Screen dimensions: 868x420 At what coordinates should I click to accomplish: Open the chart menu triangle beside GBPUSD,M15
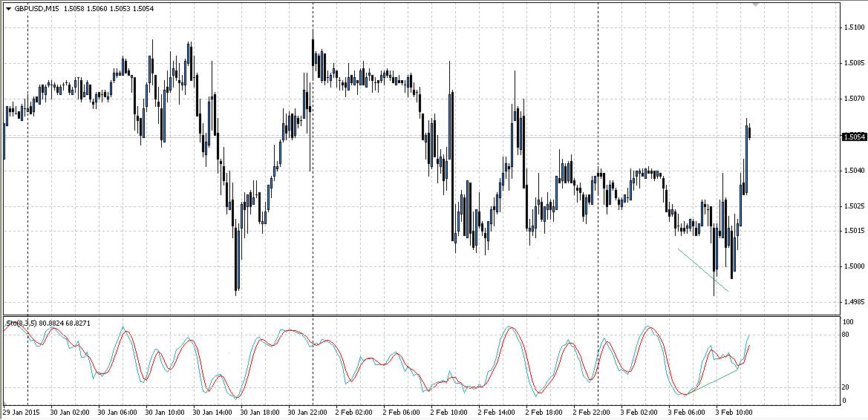tap(7, 8)
